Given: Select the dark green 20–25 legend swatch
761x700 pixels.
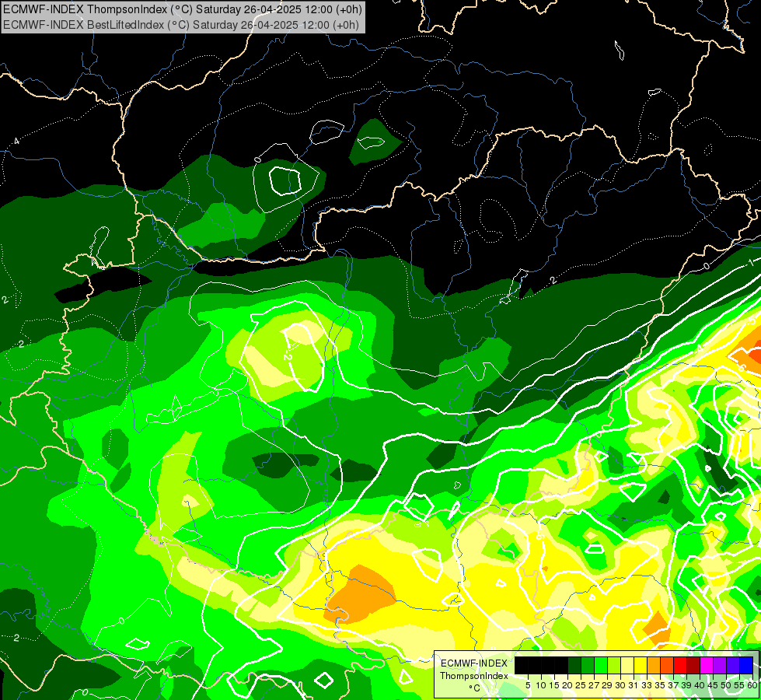Looking at the screenshot, I should (574, 665).
